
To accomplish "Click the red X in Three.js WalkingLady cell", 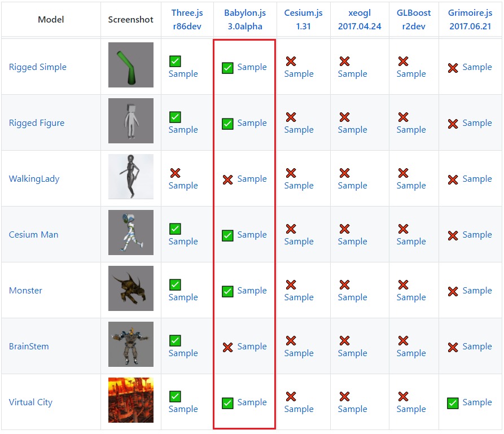I will click(x=175, y=173).
